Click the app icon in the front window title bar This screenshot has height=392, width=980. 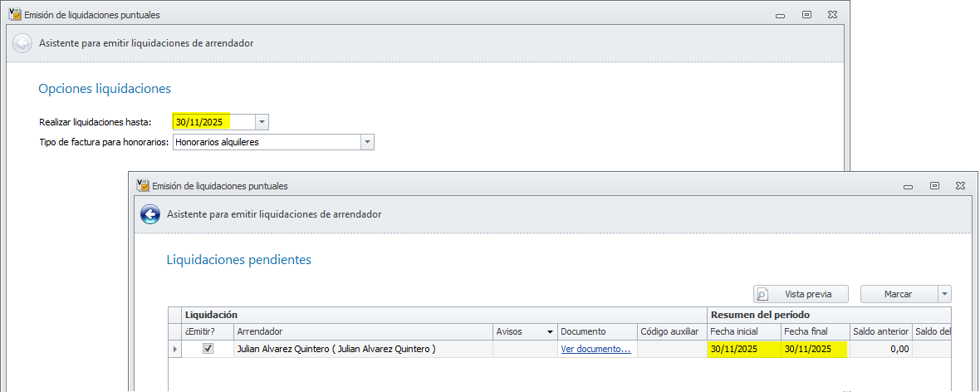(x=142, y=186)
